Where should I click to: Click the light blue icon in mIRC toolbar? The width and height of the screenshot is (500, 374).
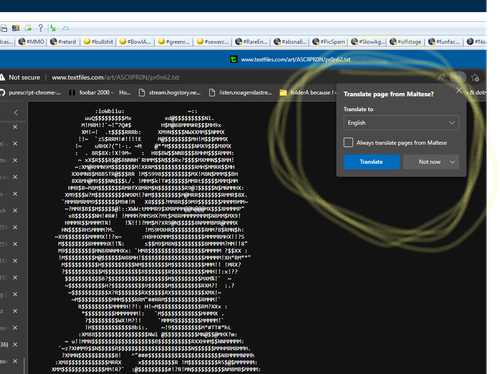pos(66,28)
